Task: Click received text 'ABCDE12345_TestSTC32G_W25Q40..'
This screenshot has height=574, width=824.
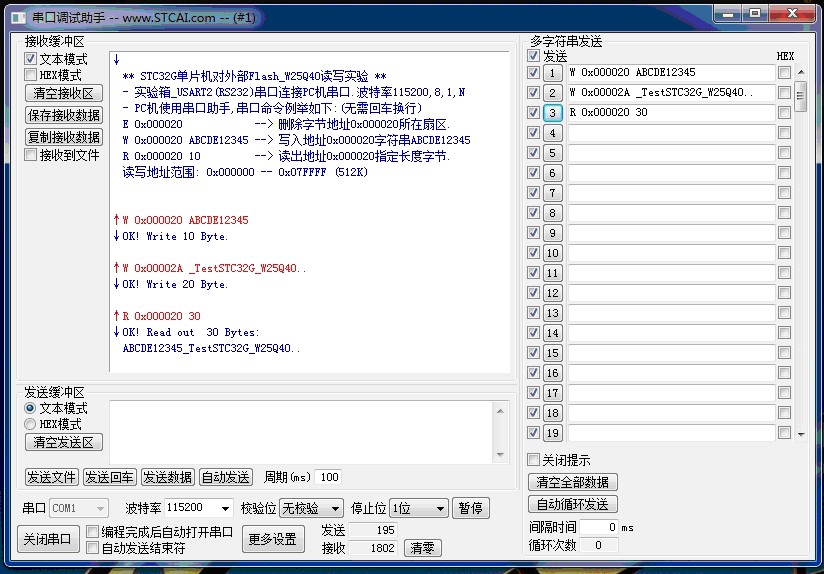Action: [211, 348]
